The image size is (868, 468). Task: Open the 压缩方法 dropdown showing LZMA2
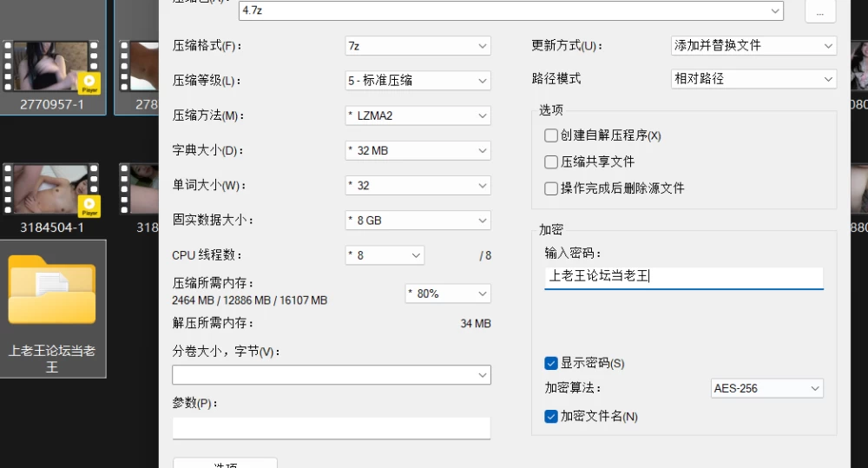418,115
